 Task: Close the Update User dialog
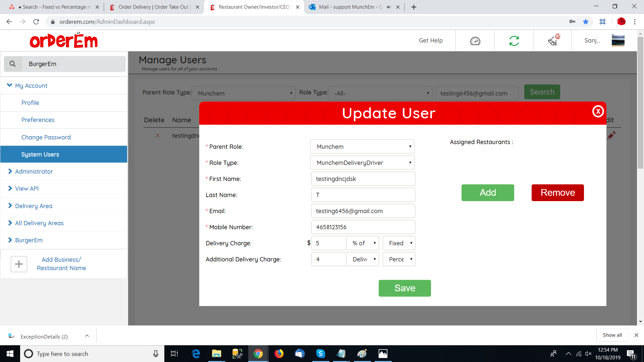coord(598,111)
